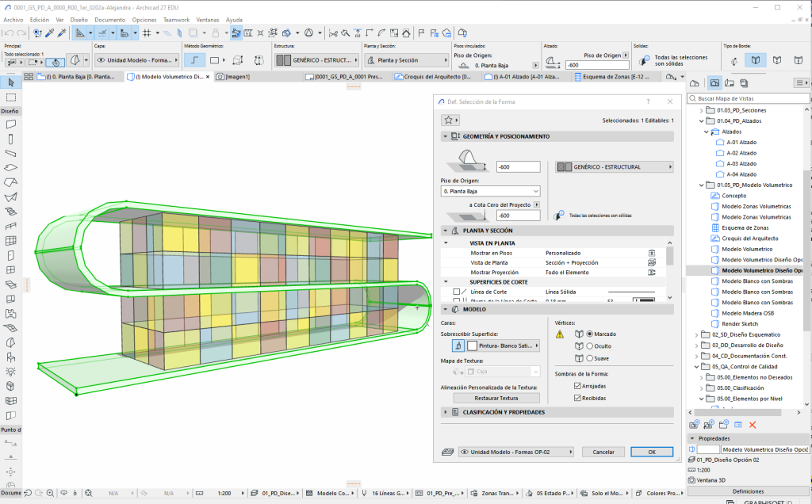Image resolution: width=812 pixels, height=504 pixels.
Task: Open the Documento menu
Action: [109, 19]
